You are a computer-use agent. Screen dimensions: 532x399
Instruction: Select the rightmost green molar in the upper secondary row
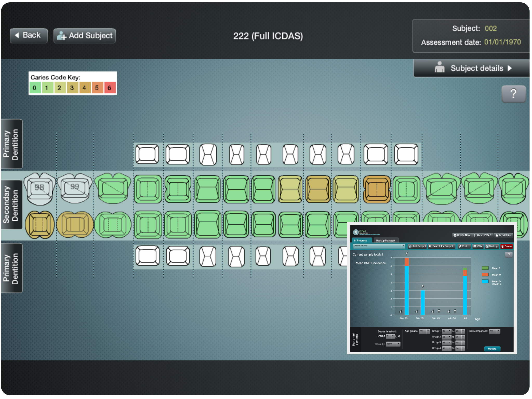pyautogui.click(x=514, y=189)
